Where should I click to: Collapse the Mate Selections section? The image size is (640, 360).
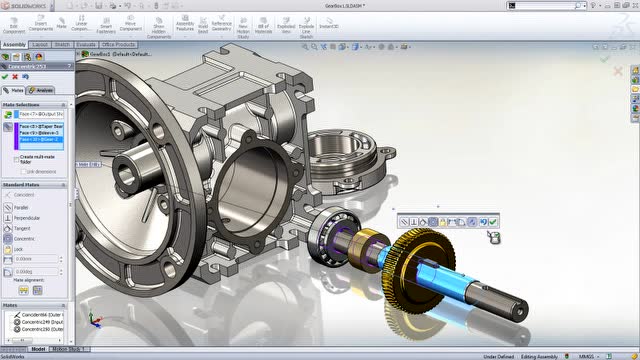point(63,105)
